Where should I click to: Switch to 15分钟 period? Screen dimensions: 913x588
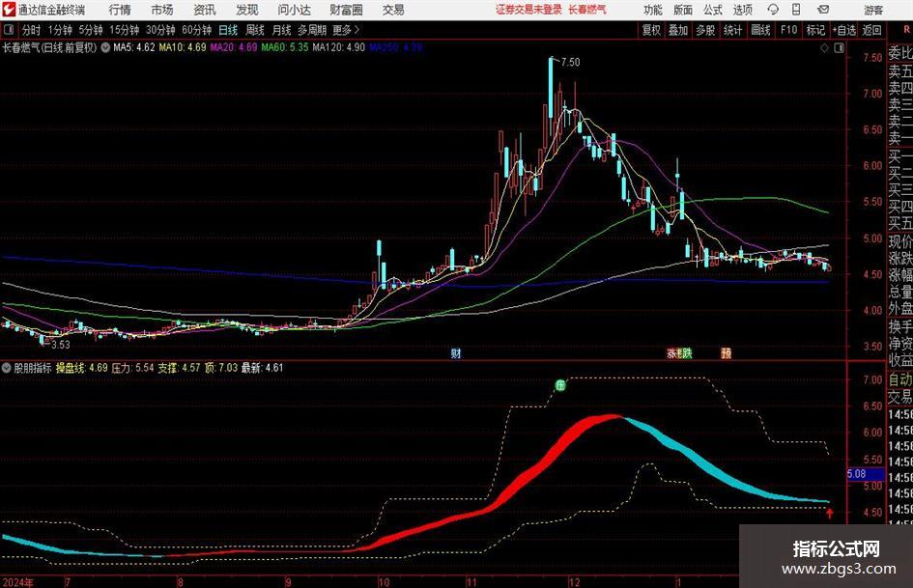[x=125, y=30]
